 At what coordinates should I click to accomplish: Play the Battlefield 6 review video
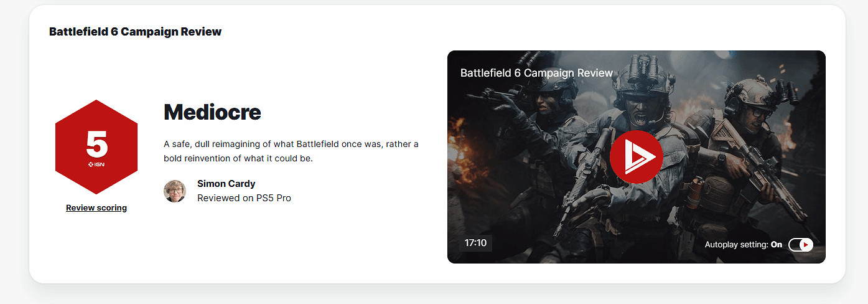(636, 156)
